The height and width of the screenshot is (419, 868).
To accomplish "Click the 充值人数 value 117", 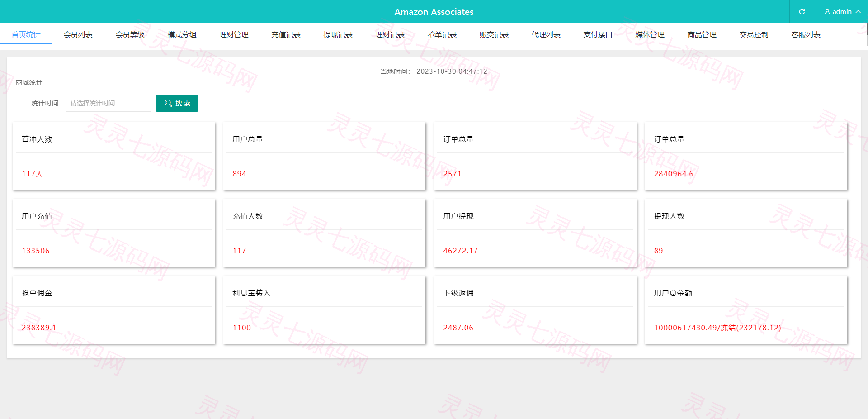I will [x=239, y=251].
